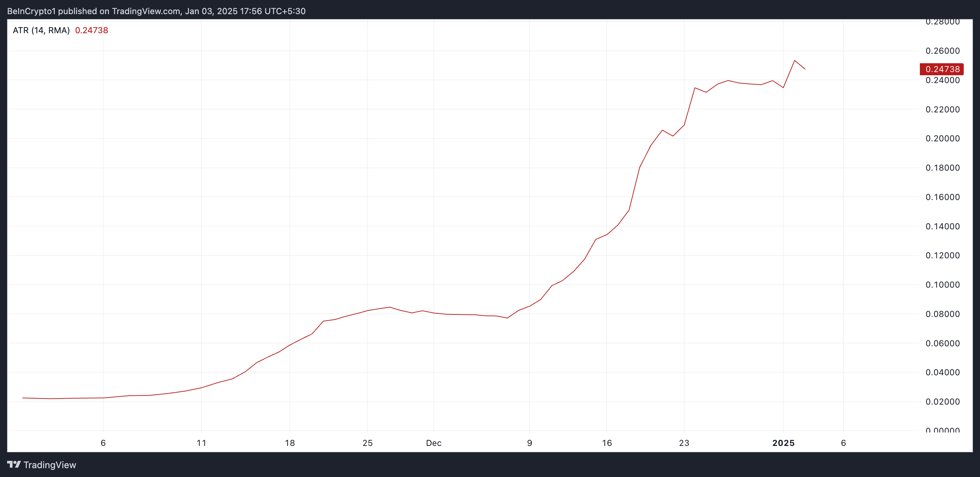Click date 18 on the time axis

pos(289,443)
